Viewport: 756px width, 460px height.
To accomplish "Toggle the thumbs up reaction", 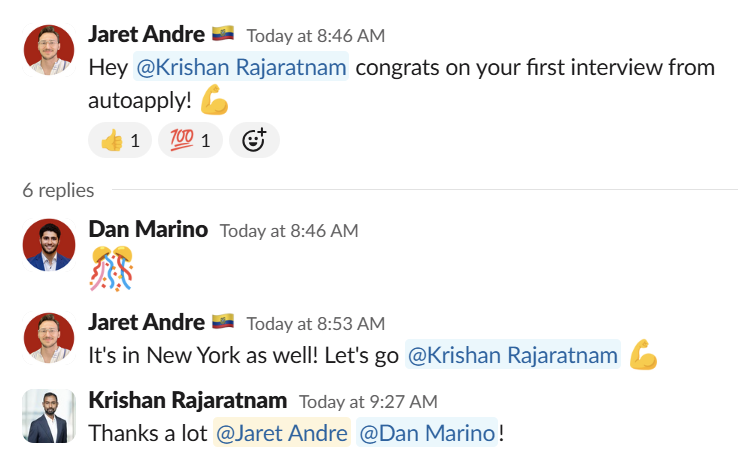I will tap(120, 140).
